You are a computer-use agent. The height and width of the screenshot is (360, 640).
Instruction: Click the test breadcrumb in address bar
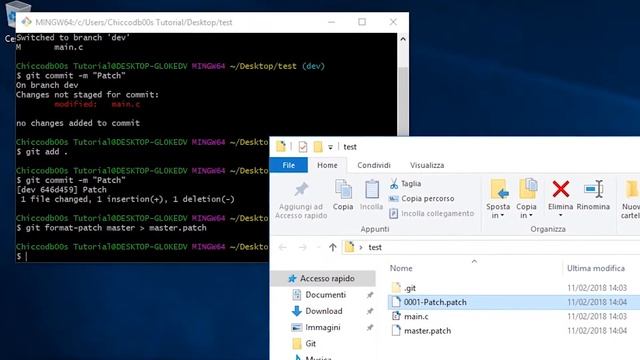coord(375,247)
